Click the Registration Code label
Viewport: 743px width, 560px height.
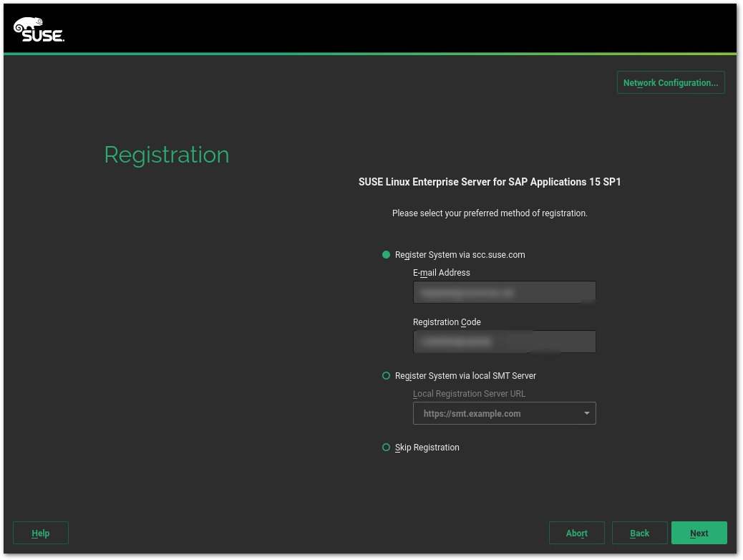pos(447,322)
